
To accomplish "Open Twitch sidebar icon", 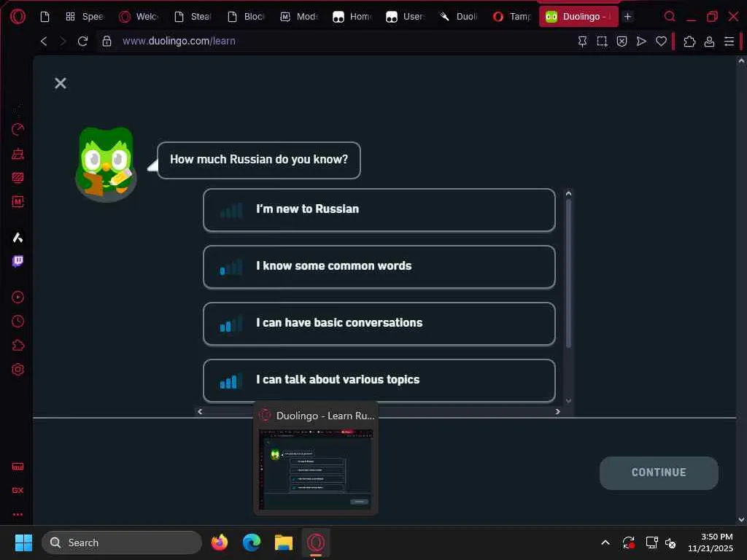I will pyautogui.click(x=18, y=261).
